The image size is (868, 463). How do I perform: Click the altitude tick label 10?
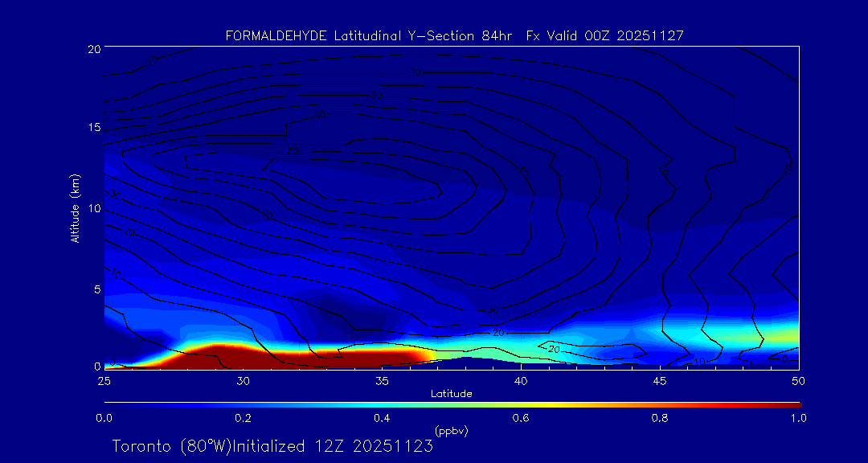[x=92, y=208]
